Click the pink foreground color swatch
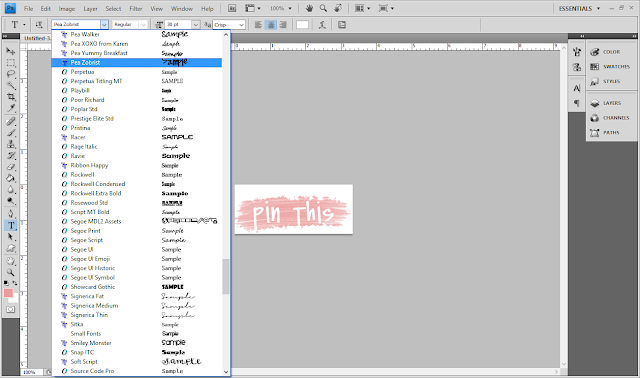The width and height of the screenshot is (640, 378). 8,293
